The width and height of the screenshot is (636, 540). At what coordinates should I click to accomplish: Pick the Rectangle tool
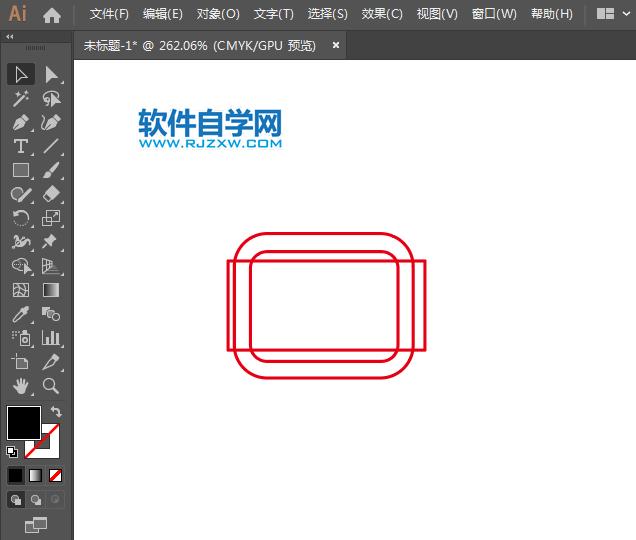tap(21, 170)
